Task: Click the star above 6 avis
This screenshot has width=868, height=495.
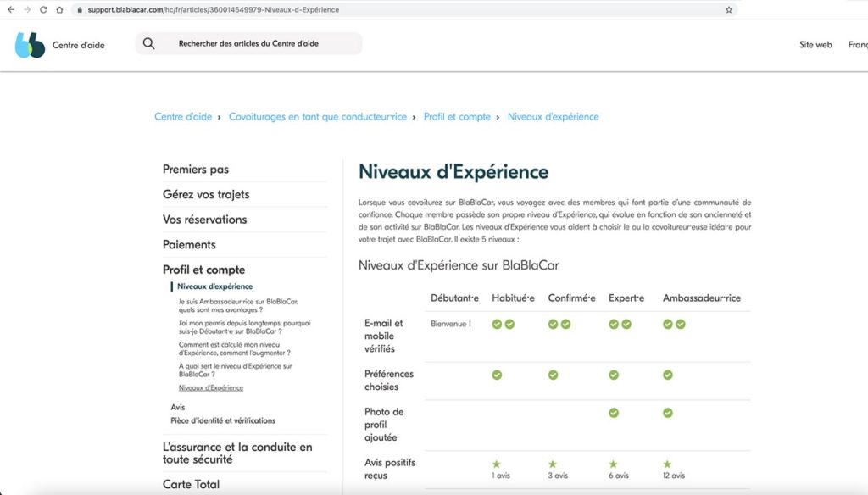Action: (614, 464)
